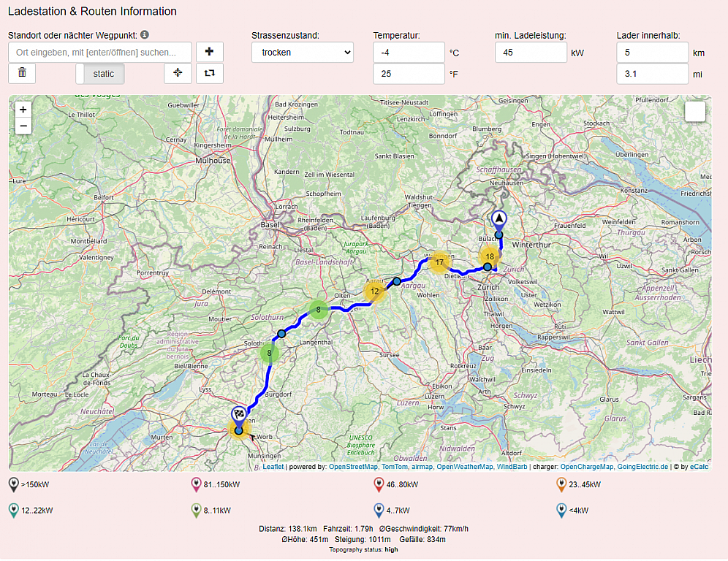Open the GoingElectric.de link
Image resolution: width=728 pixels, height=561 pixels.
pyautogui.click(x=642, y=467)
